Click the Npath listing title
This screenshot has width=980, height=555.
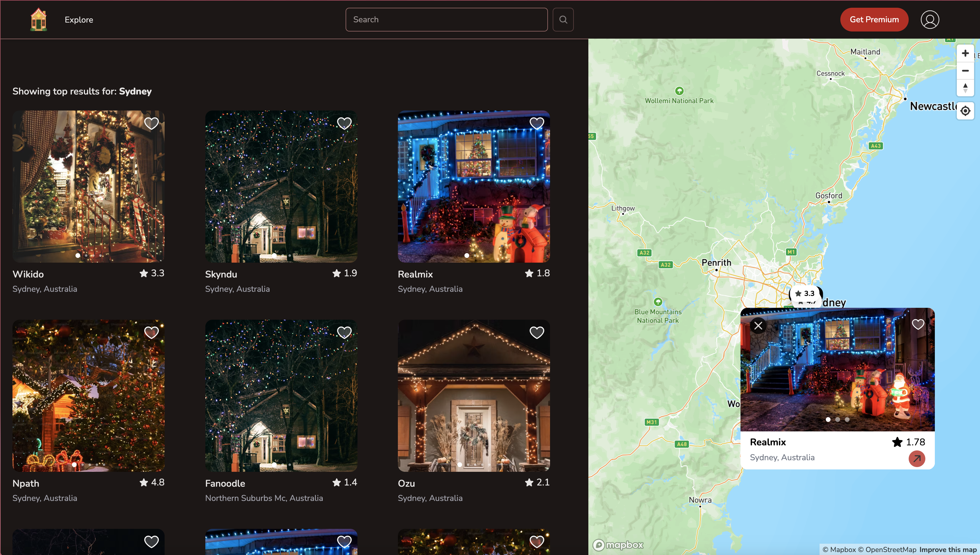(x=26, y=483)
